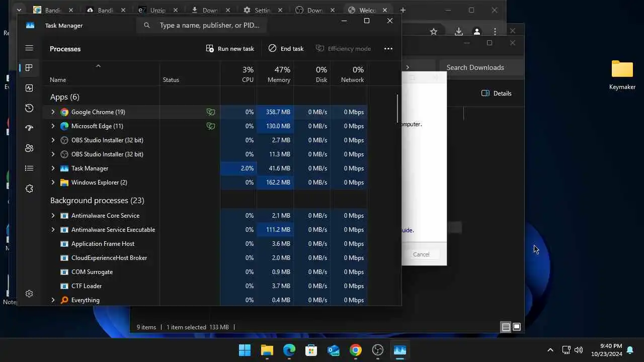The image size is (644, 362).
Task: Click Cancel in the installer dialog
Action: (x=421, y=254)
